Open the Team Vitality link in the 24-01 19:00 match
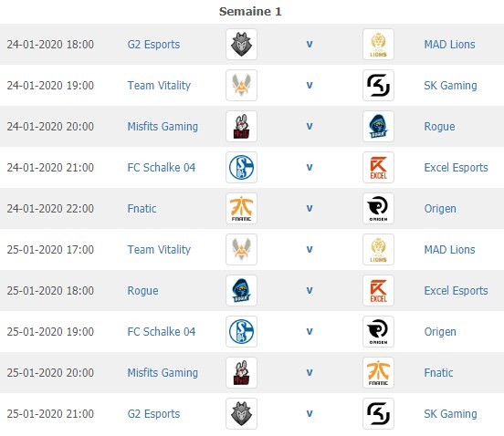 (159, 86)
